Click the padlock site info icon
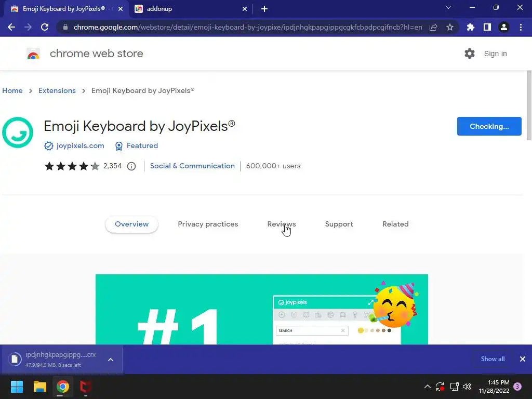 [x=65, y=27]
